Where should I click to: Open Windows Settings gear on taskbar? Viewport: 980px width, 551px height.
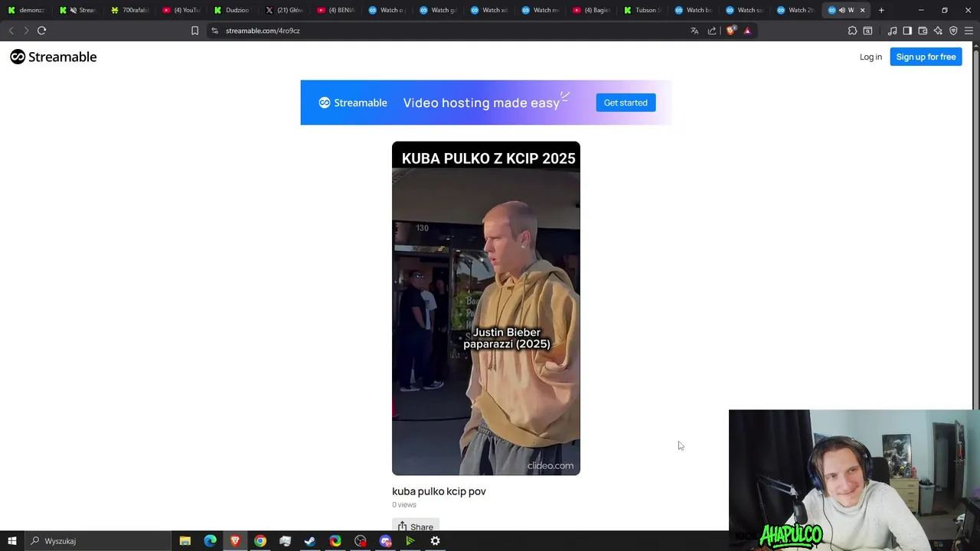coord(435,541)
